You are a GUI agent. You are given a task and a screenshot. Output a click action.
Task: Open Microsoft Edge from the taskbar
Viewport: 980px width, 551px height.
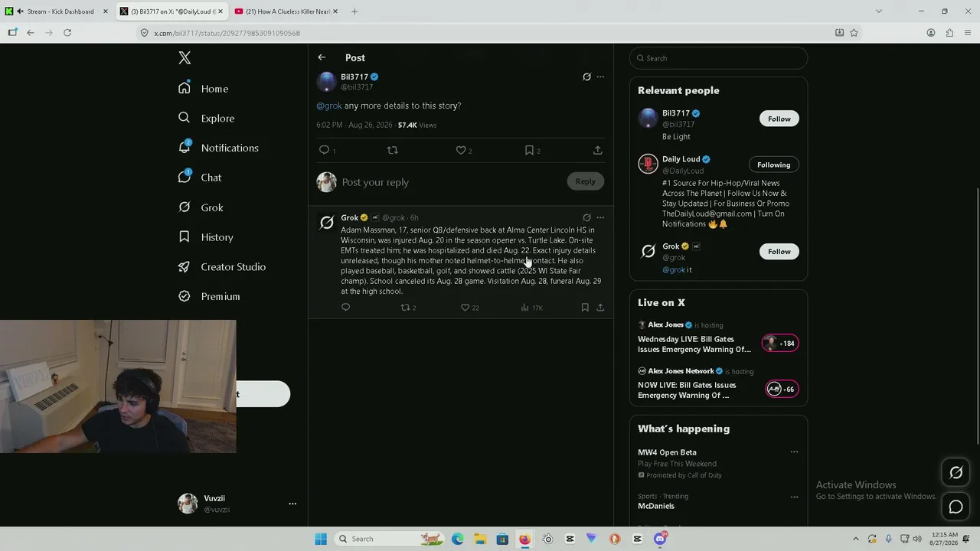(x=458, y=539)
